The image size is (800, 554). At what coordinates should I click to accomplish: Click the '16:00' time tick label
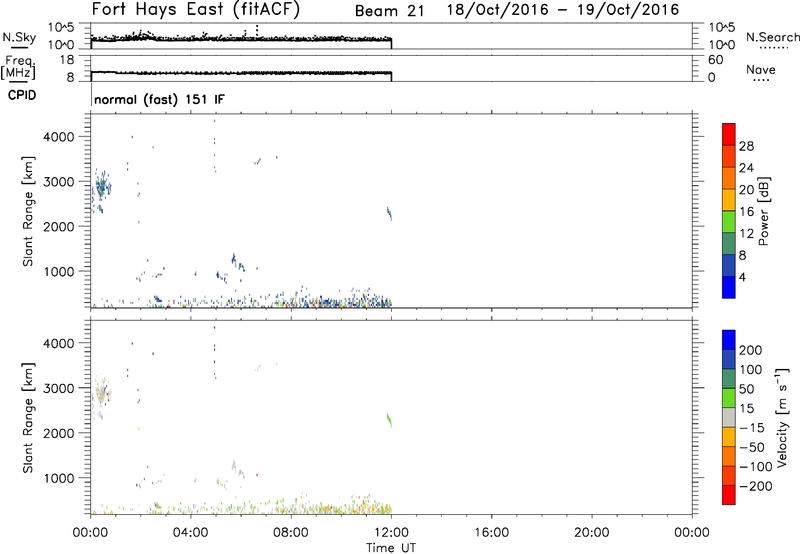pos(491,533)
